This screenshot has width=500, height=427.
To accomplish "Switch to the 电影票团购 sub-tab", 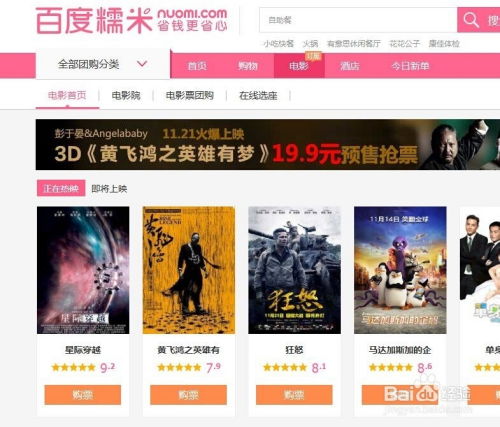I will [x=190, y=96].
